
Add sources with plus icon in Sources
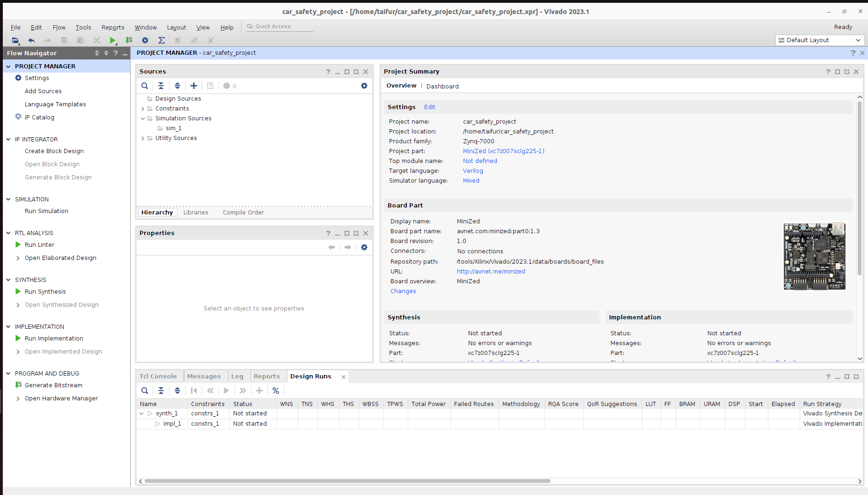(194, 86)
